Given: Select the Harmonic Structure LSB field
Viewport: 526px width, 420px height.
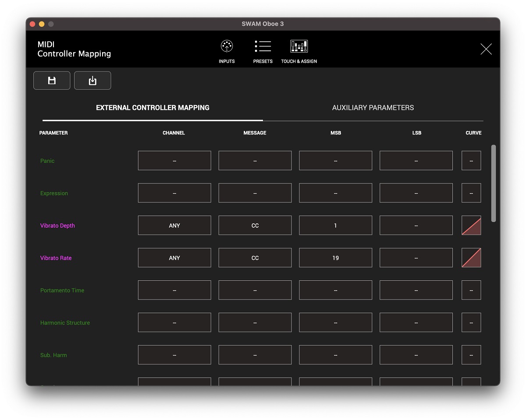Looking at the screenshot, I should [416, 323].
